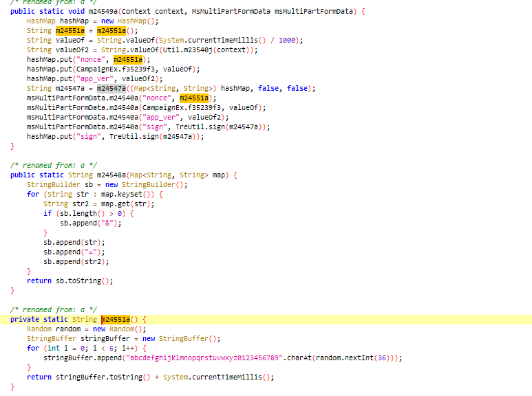Click highlighted m24551a in the hashMap.put nonce line
This screenshot has height=396, width=532.
point(128,59)
